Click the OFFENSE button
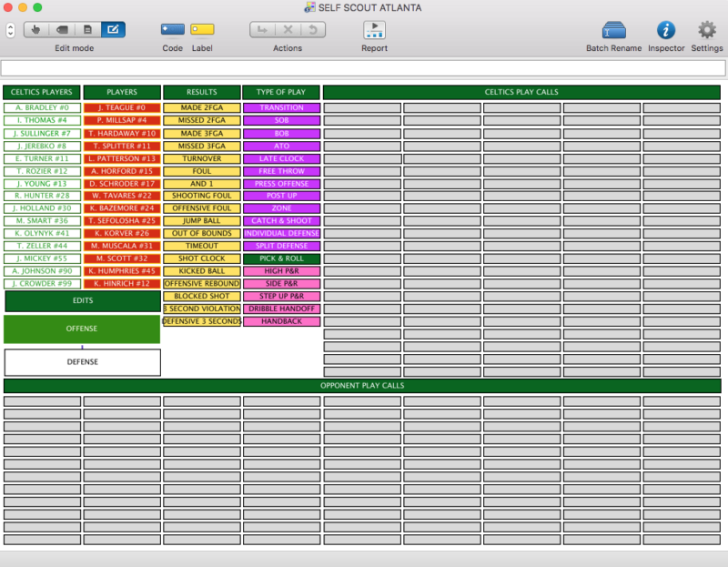728x567 pixels. coord(82,329)
